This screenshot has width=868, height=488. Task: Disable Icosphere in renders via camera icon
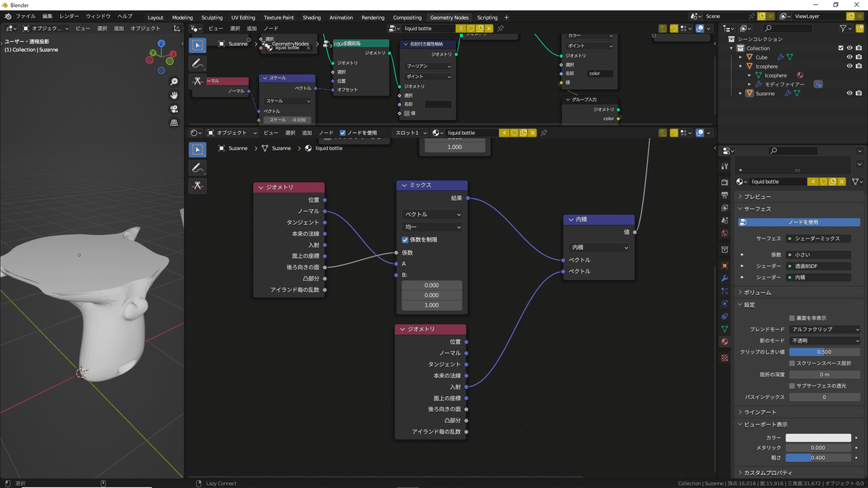(x=859, y=67)
